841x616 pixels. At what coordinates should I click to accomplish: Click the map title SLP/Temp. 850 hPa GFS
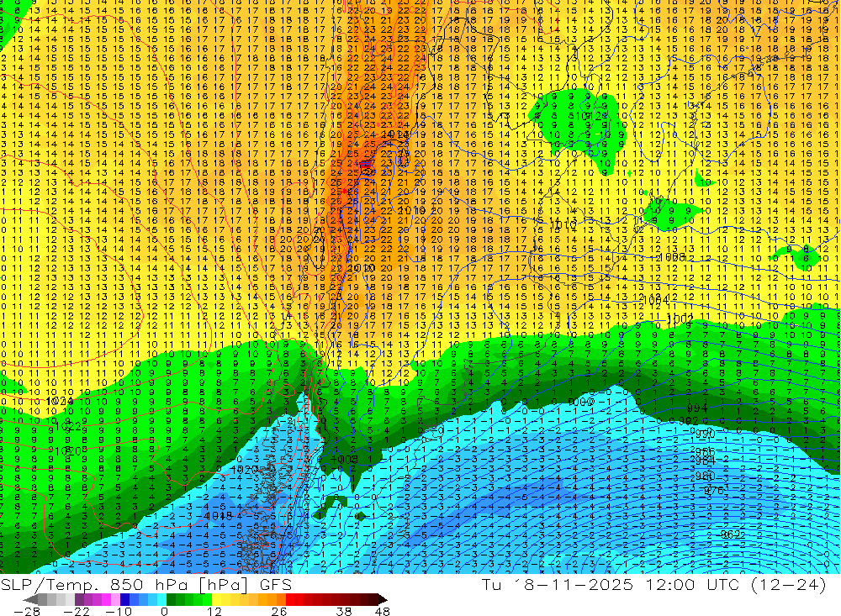145,584
